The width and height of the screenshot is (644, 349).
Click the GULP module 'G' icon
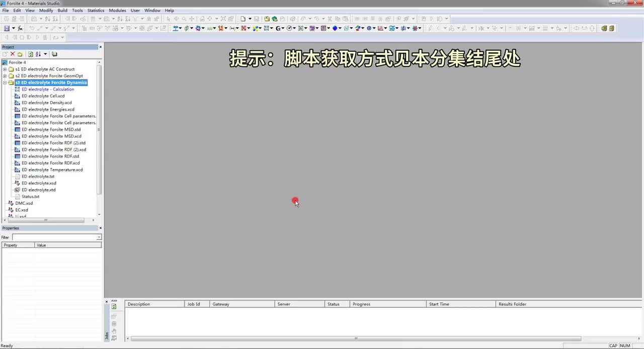[x=278, y=28]
